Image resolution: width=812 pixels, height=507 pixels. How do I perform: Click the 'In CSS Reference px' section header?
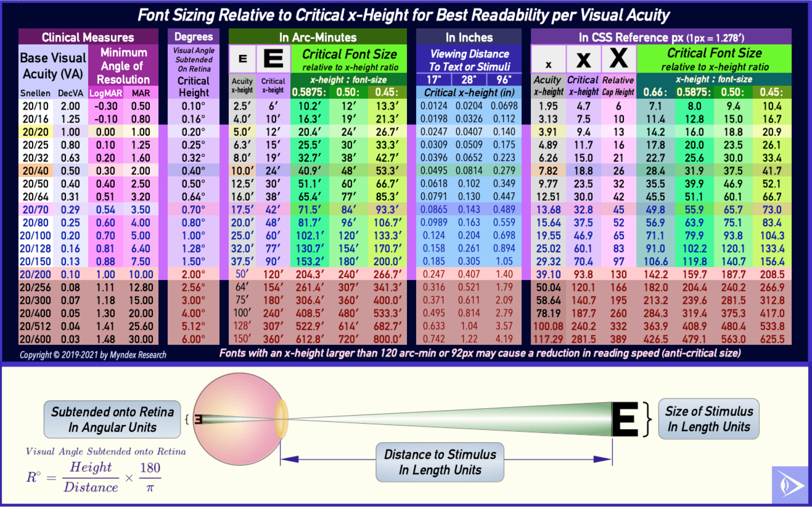661,37
